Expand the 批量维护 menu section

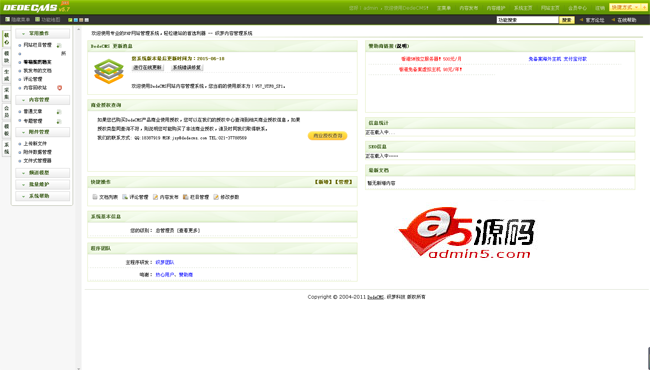click(x=42, y=184)
